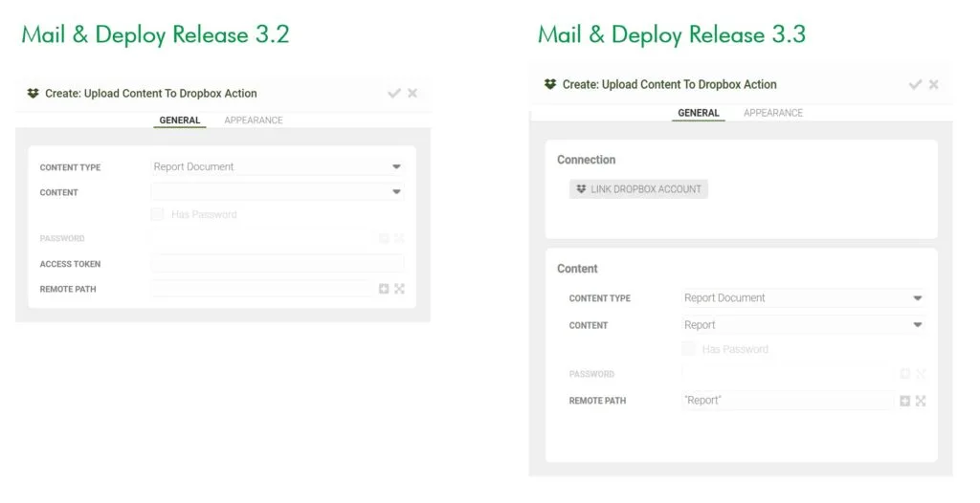Screen dimensions: 980x503
Task: Click plus icon beside Password in 3.3
Action: click(904, 374)
